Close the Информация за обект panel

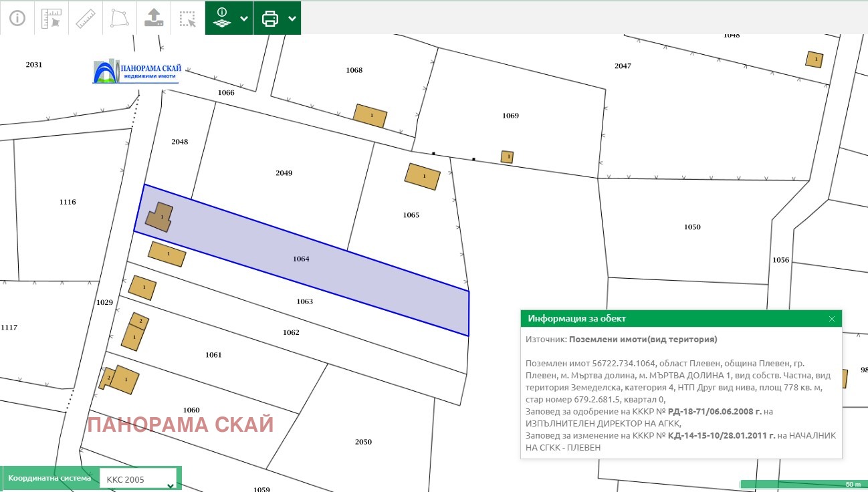(x=832, y=319)
